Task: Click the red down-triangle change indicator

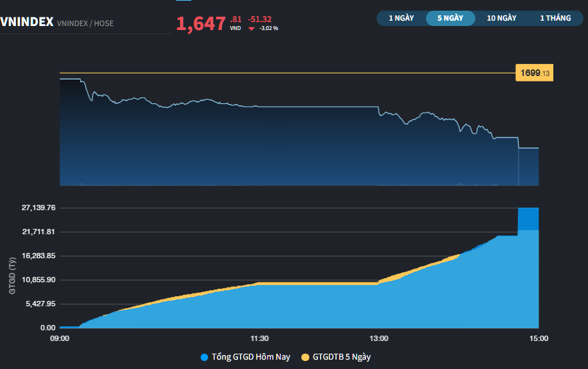Action: pos(251,29)
